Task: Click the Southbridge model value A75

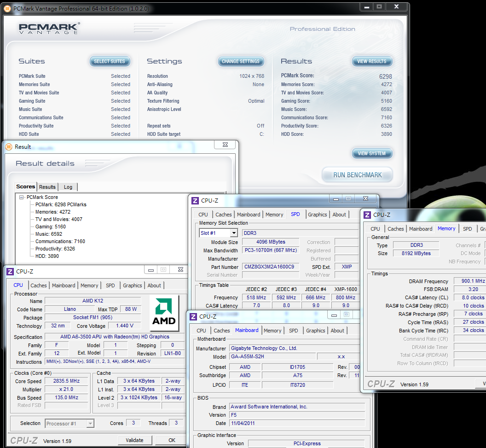Action: pos(298,375)
